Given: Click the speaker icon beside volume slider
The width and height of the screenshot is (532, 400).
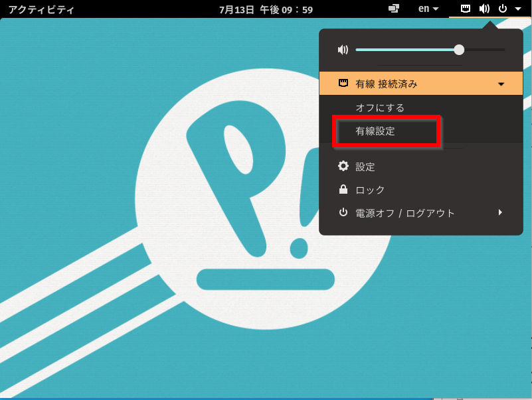Looking at the screenshot, I should 343,50.
